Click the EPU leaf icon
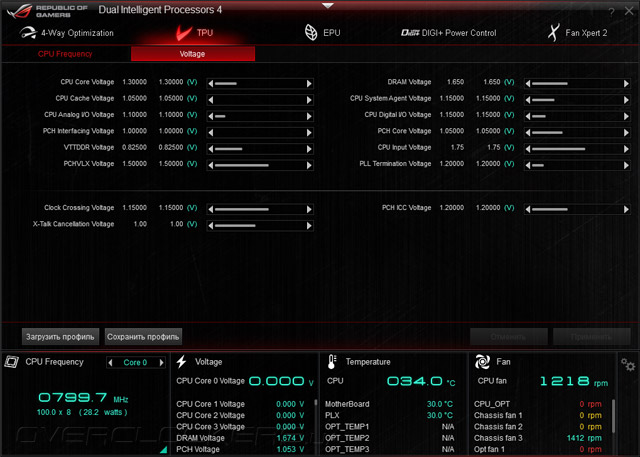This screenshot has height=457, width=640. pos(311,33)
